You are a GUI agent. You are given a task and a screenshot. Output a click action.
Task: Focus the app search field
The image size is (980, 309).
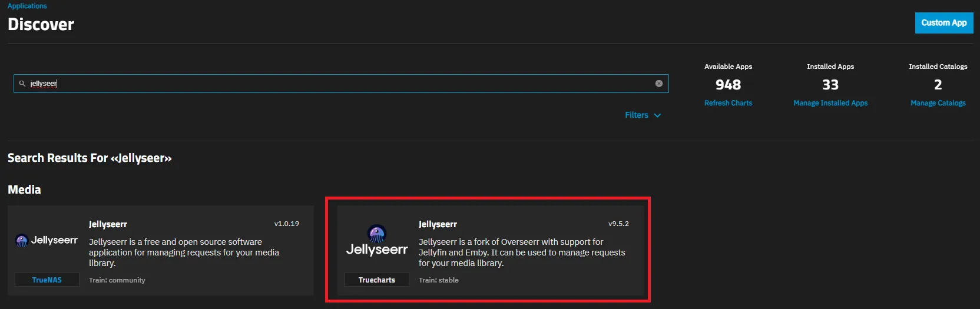341,84
